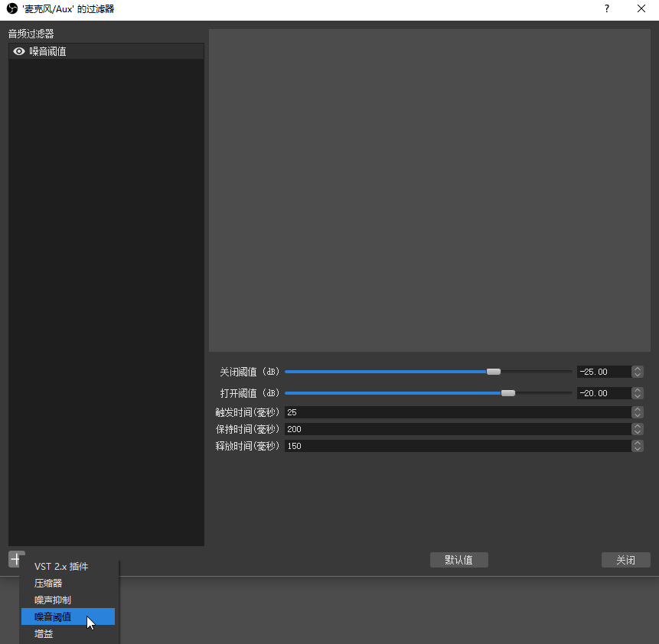Click the 打开阈值 (dB) label

point(250,393)
